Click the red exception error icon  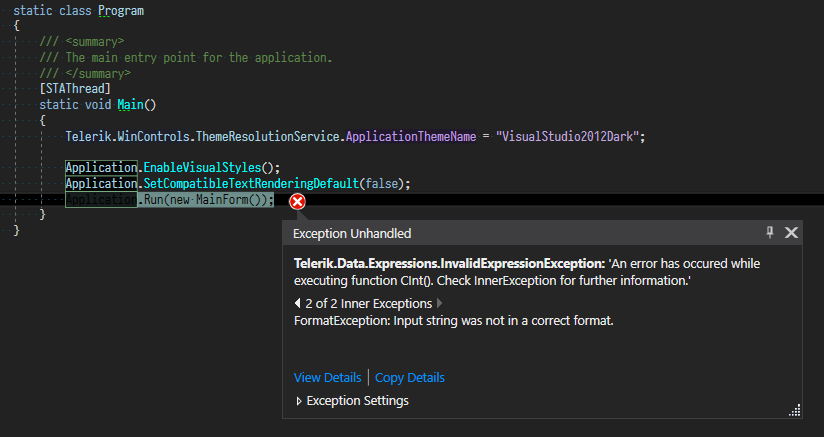point(297,201)
